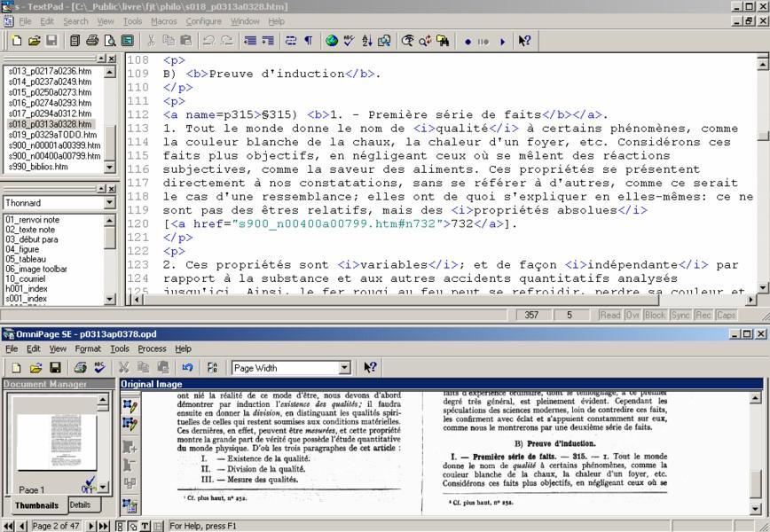Screen dimensions: 770x532
Task: Start macro recording in TextPad
Action: [x=467, y=39]
